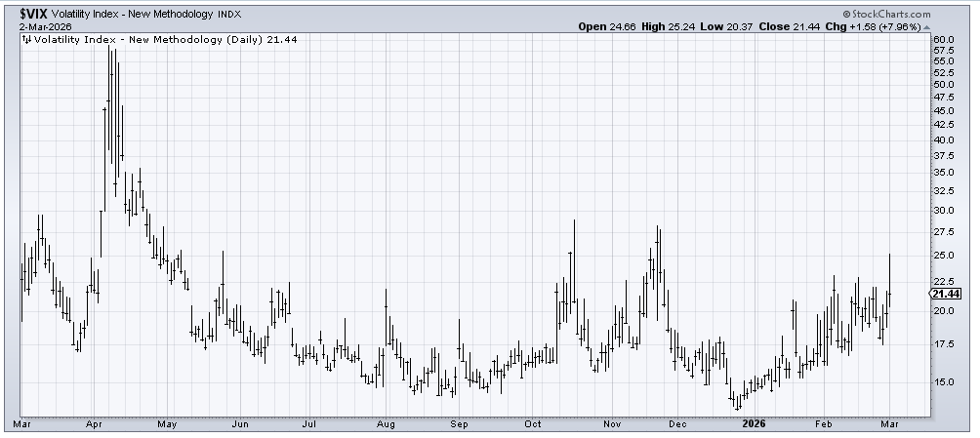Click the Oct label on the time axis
This screenshot has width=980, height=438.
coord(534,425)
